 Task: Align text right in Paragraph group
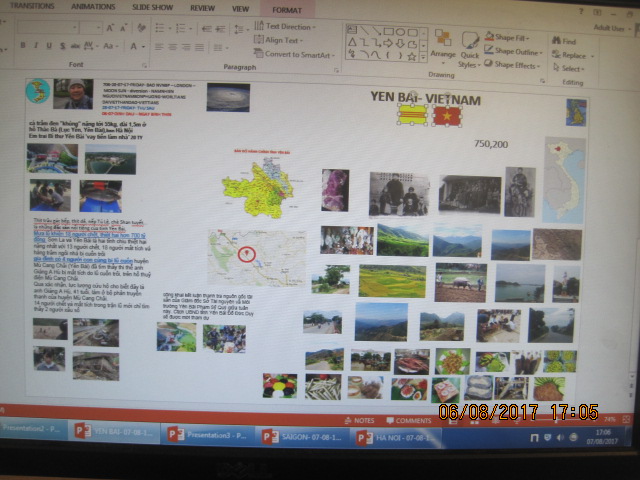pyautogui.click(x=186, y=48)
